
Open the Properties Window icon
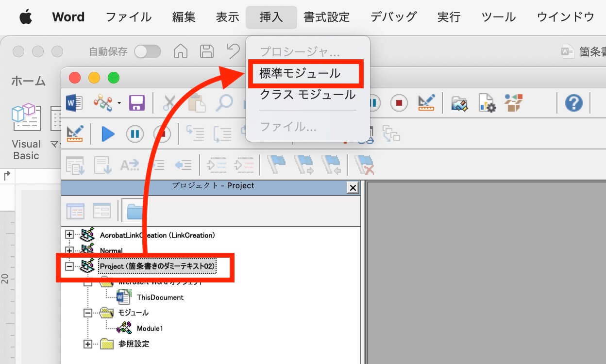pyautogui.click(x=487, y=103)
